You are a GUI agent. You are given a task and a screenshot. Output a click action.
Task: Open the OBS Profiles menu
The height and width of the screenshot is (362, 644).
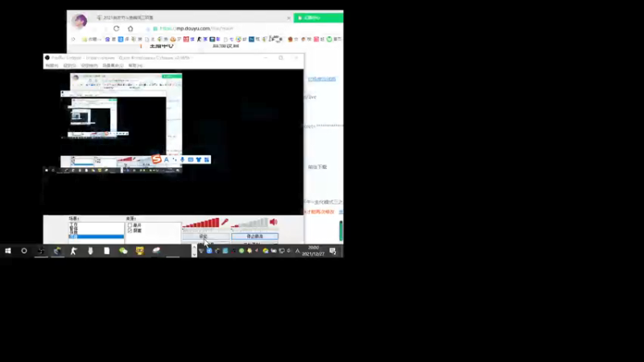[x=89, y=66]
